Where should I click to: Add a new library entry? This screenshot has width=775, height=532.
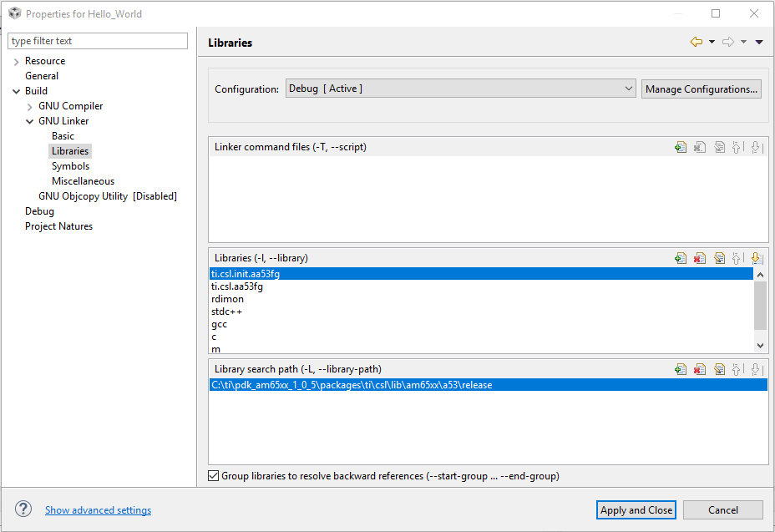coord(681,258)
